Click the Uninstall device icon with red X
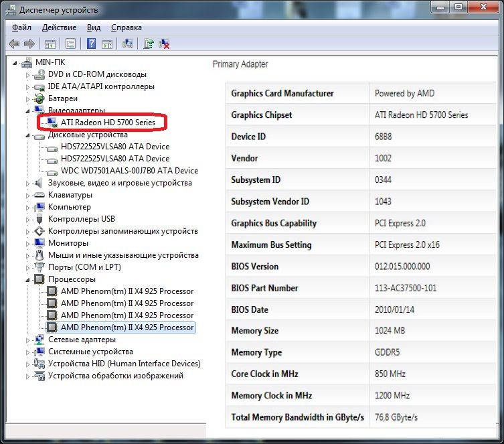 (164, 44)
